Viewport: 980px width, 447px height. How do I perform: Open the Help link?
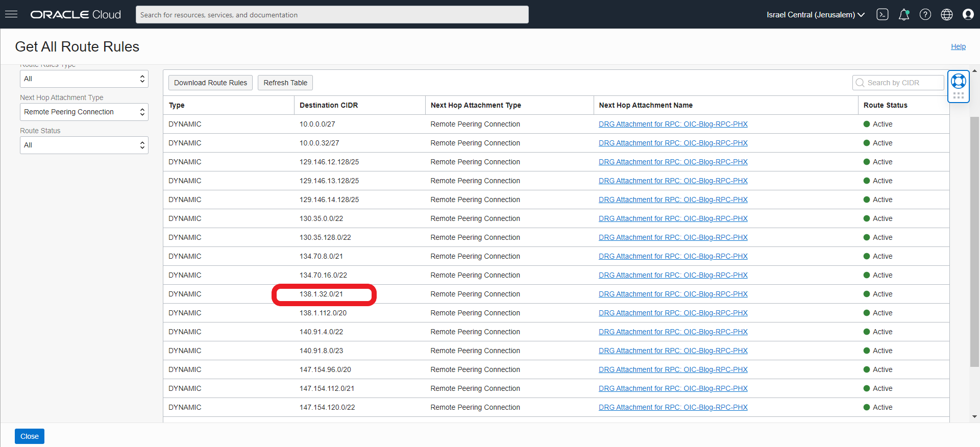pyautogui.click(x=958, y=46)
